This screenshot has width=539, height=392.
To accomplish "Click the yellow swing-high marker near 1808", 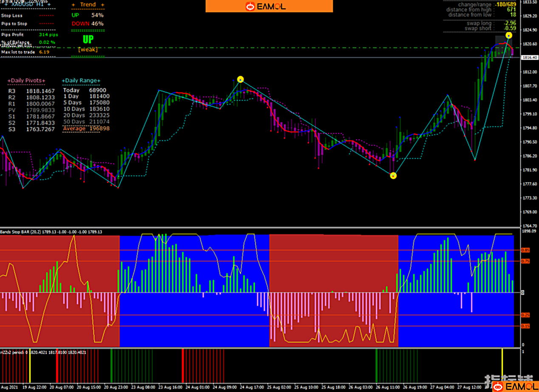I will (x=240, y=79).
